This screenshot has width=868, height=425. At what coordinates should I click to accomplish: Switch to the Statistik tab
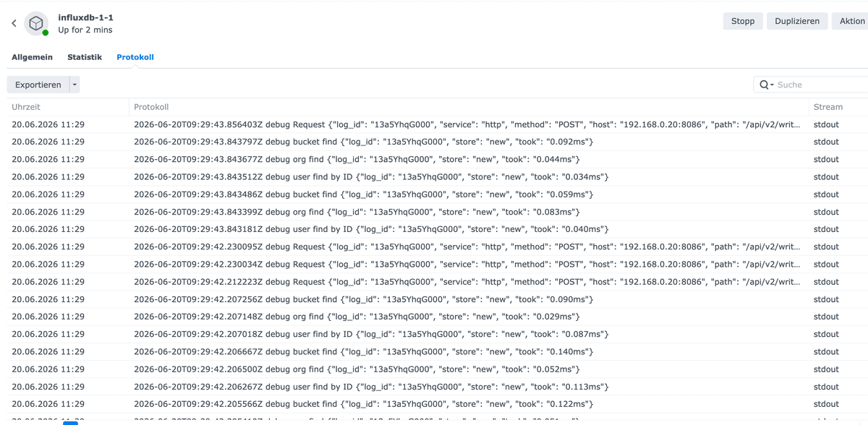[x=85, y=57]
